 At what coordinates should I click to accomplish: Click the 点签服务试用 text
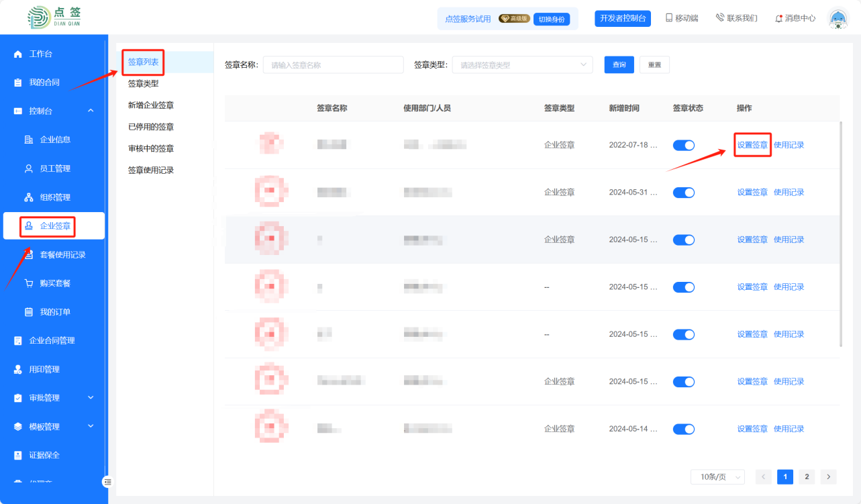pos(468,19)
